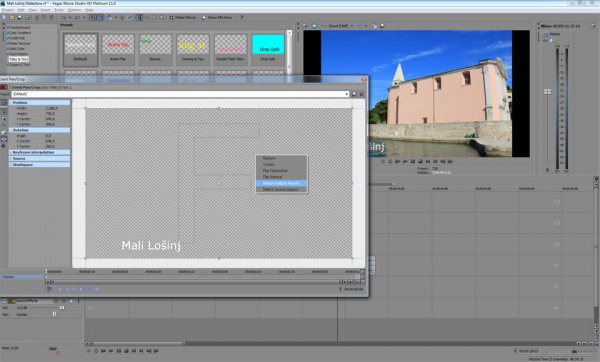Select Color Gradient generator

coord(20,33)
